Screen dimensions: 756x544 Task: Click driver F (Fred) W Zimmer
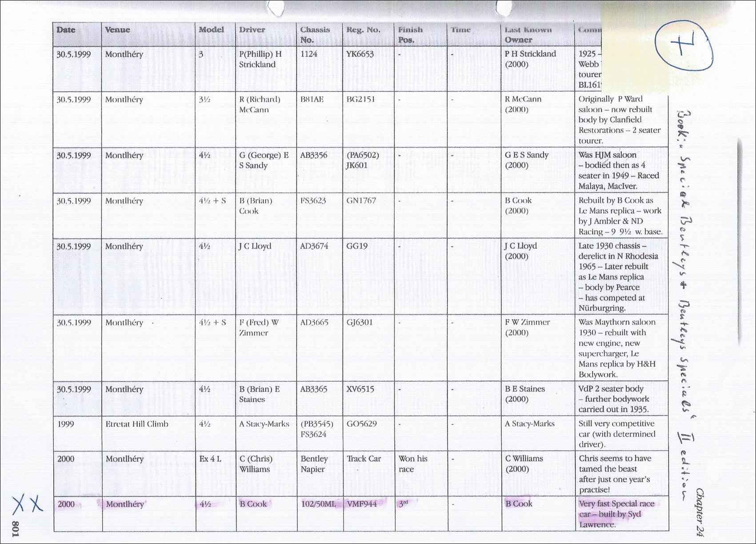tap(259, 328)
